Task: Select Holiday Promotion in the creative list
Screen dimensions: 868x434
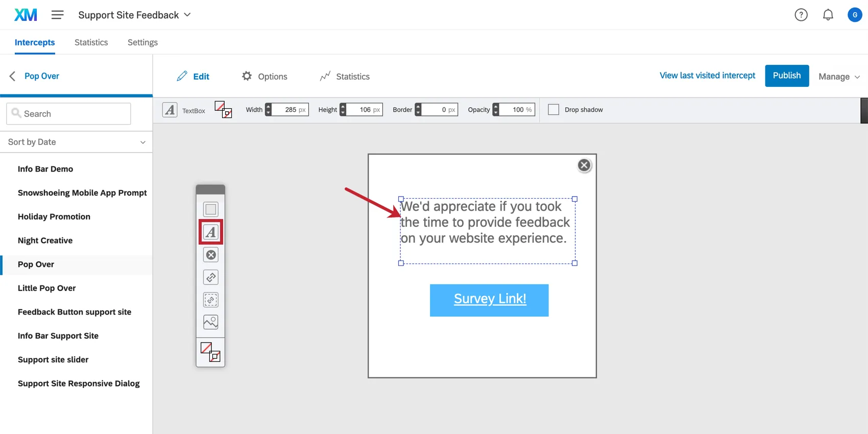Action: [x=54, y=216]
